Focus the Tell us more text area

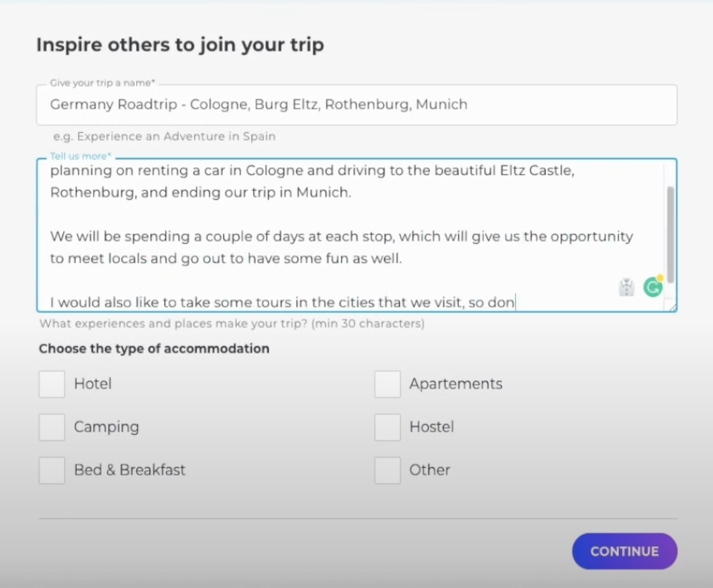click(x=332, y=236)
